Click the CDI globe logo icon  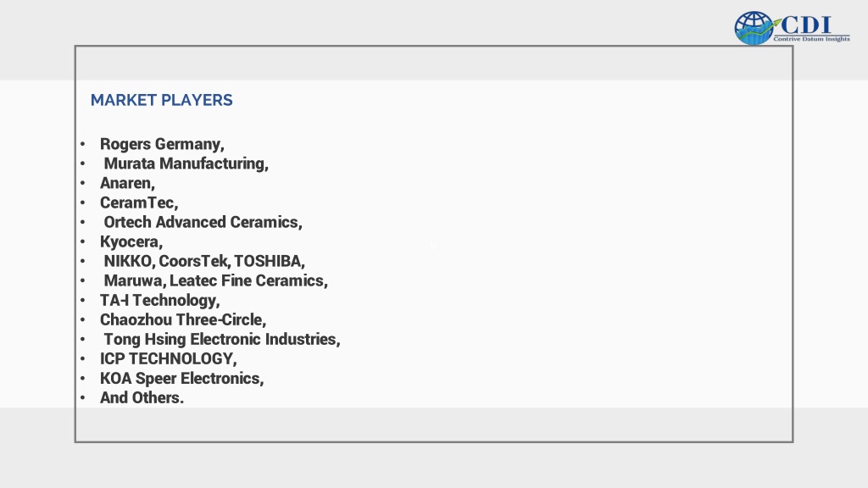click(754, 28)
